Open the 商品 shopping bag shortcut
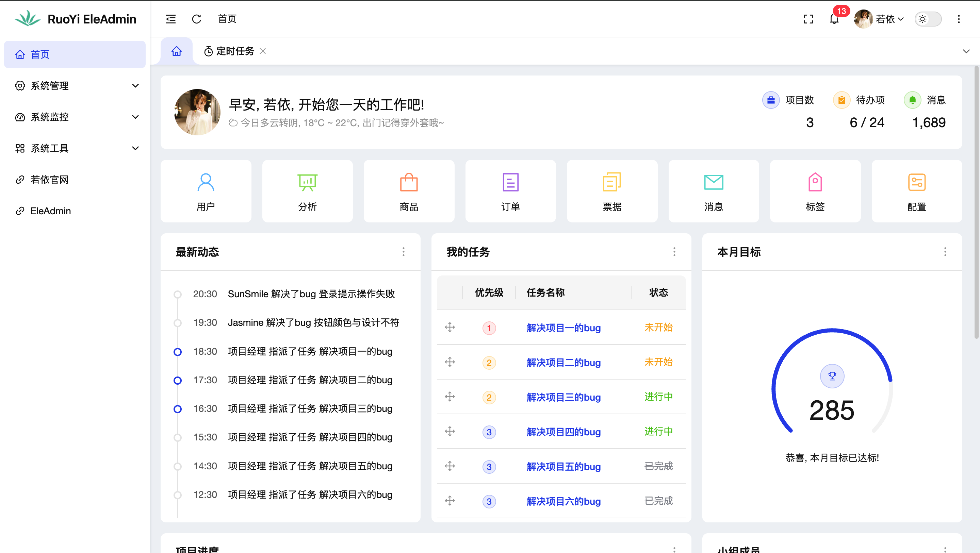980x553 pixels. coord(409,191)
